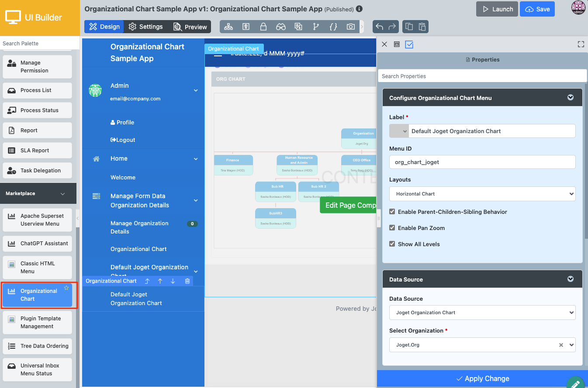Switch to the Preview tab
Image resolution: width=588 pixels, height=388 pixels.
point(190,27)
